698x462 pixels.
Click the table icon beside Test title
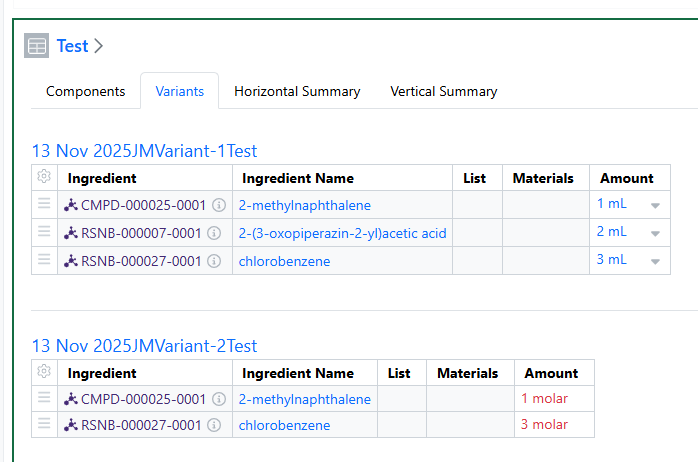(36, 46)
